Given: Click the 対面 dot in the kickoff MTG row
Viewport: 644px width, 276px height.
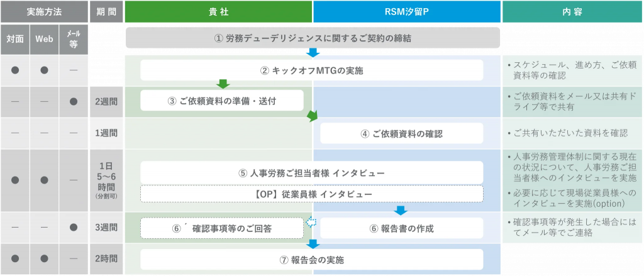Looking at the screenshot, I should (15, 70).
